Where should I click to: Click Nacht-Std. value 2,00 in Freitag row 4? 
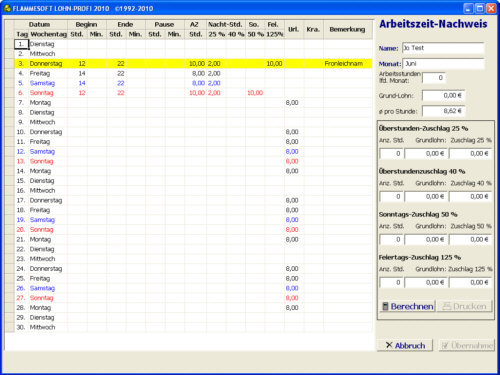216,73
